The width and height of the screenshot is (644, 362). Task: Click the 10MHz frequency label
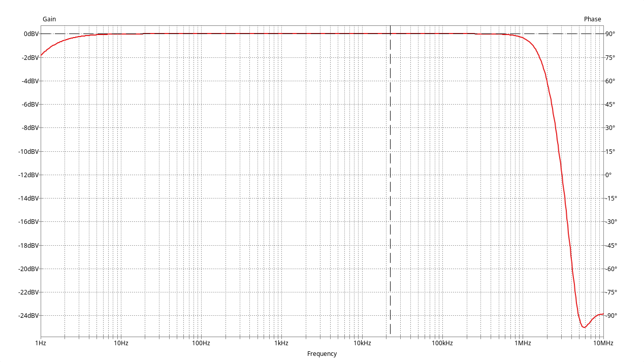(x=603, y=343)
